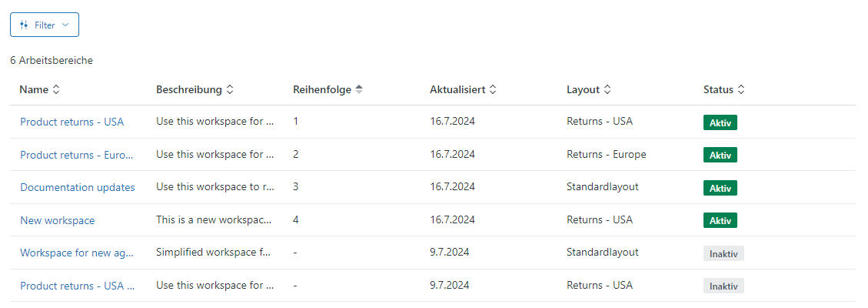The width and height of the screenshot is (868, 308).
Task: Open the Documentation updates workspace
Action: [x=78, y=187]
